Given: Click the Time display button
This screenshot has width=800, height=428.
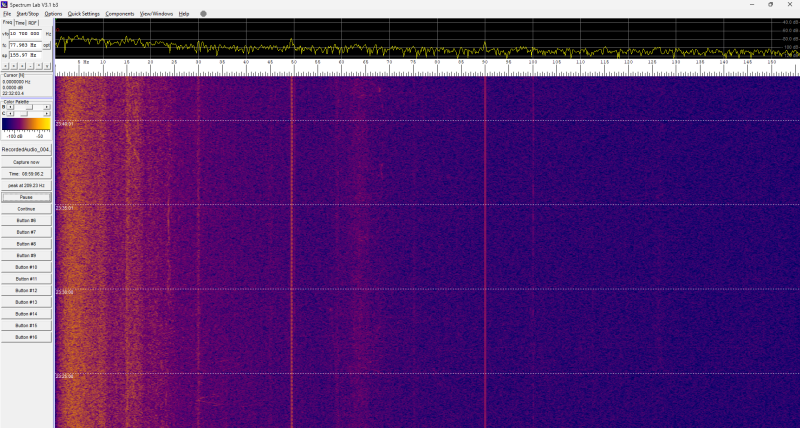Looking at the screenshot, I should [26, 174].
